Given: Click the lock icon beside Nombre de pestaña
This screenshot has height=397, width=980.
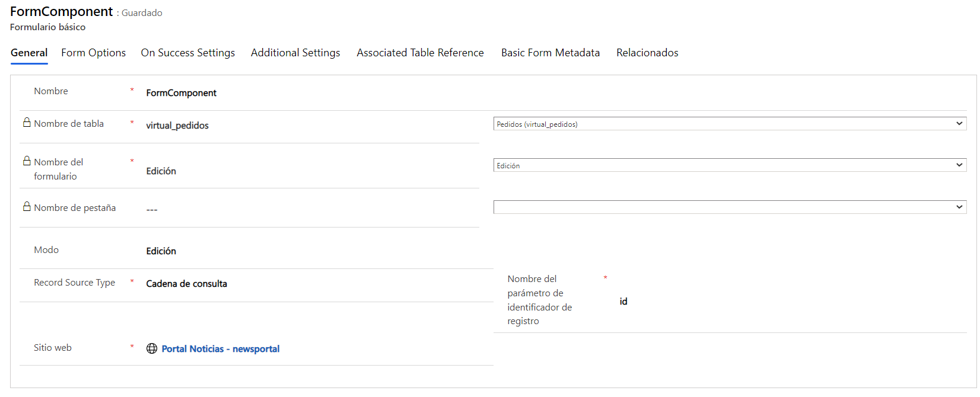Looking at the screenshot, I should 27,207.
